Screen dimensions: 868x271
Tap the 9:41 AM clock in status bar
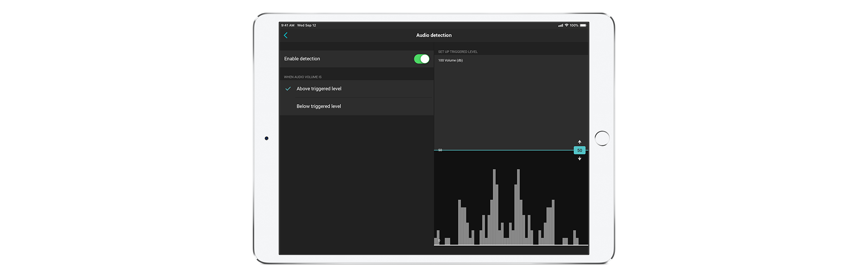(288, 25)
